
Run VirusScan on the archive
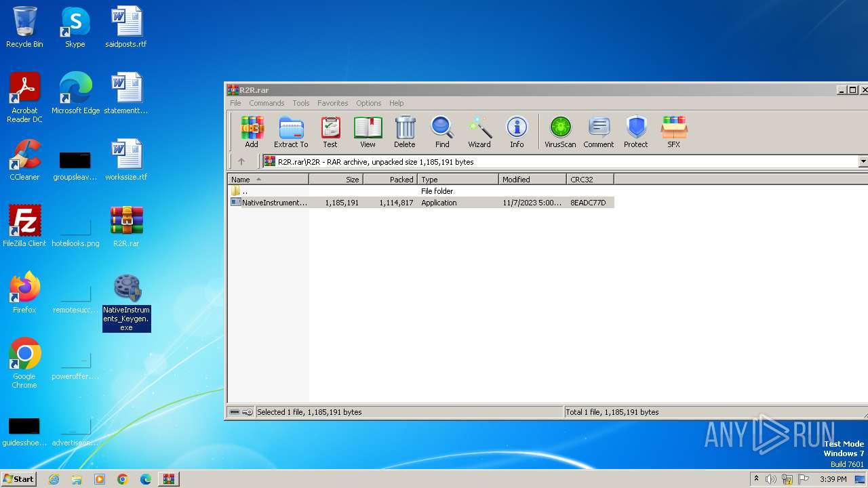pos(560,131)
